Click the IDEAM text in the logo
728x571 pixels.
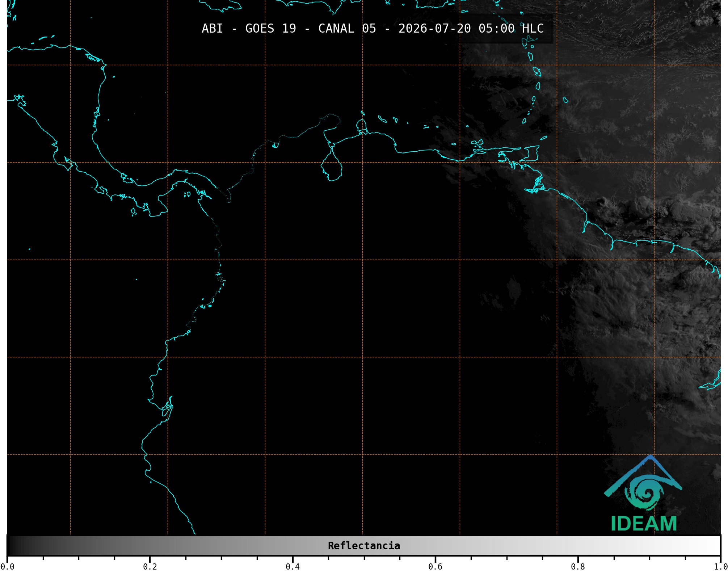[x=644, y=524]
